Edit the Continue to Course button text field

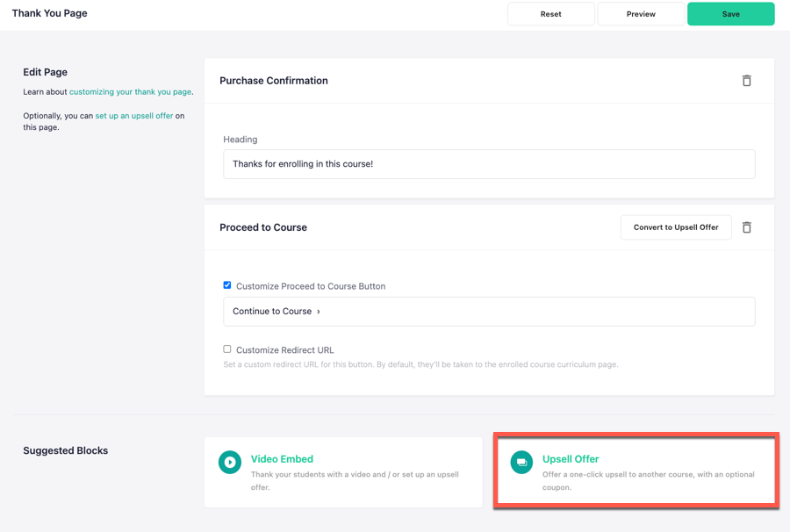[x=489, y=312]
